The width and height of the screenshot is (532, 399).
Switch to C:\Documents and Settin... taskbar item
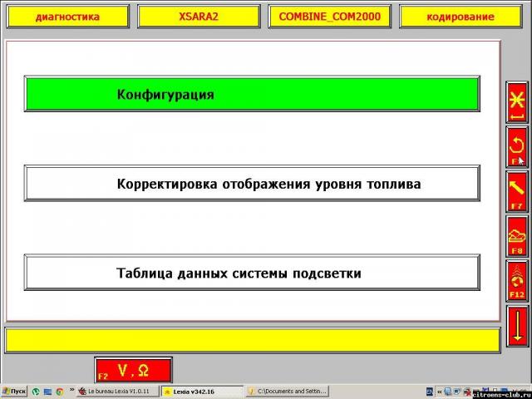[287, 392]
